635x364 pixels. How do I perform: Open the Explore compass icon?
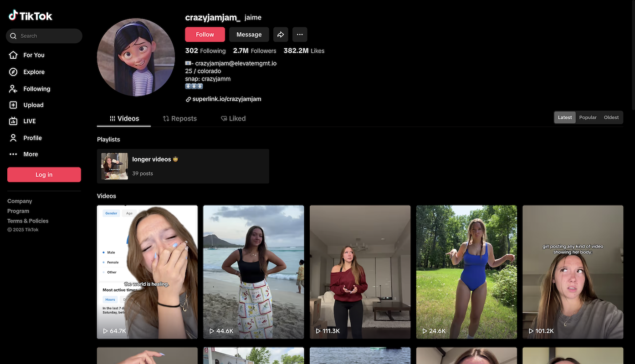pyautogui.click(x=14, y=72)
